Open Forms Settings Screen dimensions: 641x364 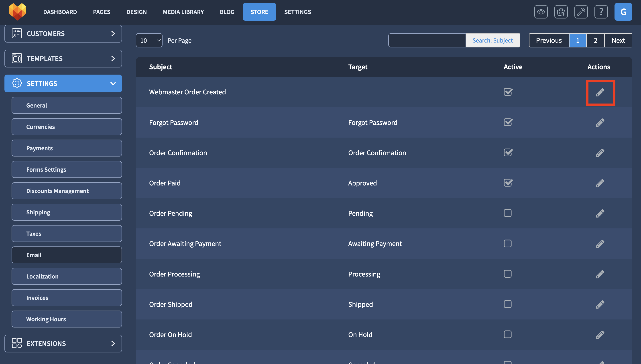(x=67, y=169)
